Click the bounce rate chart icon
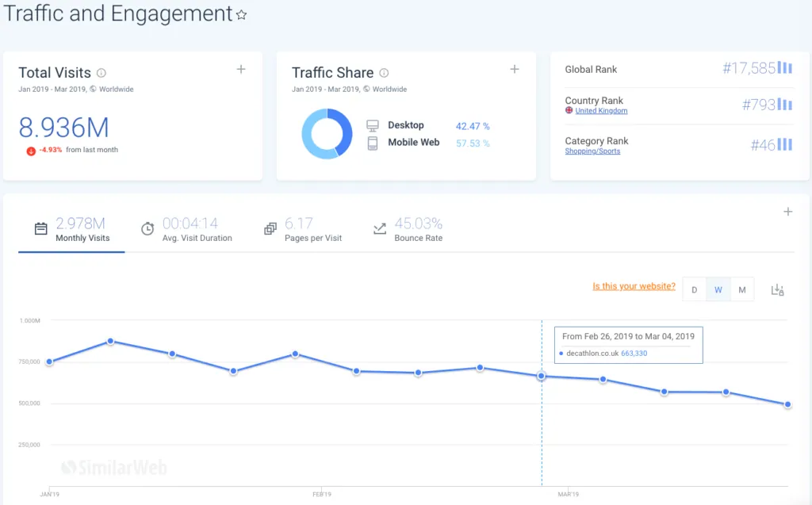This screenshot has height=505, width=812. (x=380, y=229)
